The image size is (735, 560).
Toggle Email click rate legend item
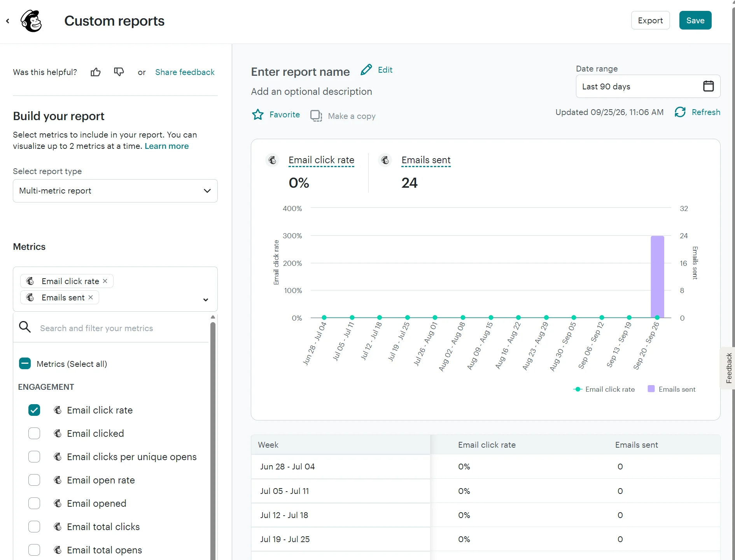[604, 389]
